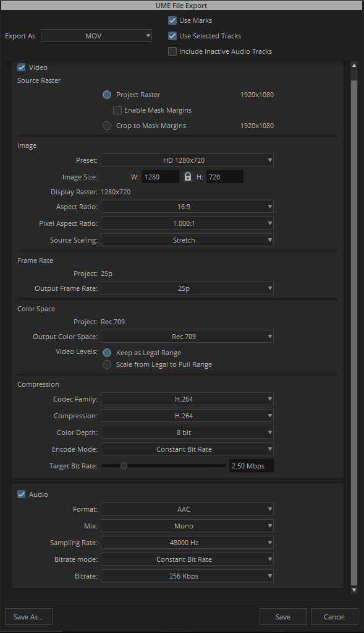Open the Encode Mode dropdown
The height and width of the screenshot is (633, 364).
click(187, 449)
